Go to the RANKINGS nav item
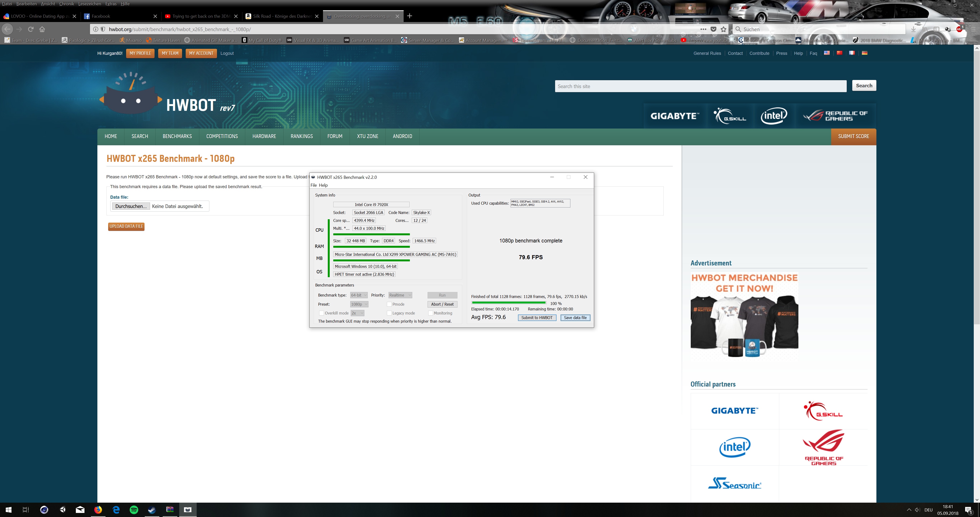The width and height of the screenshot is (980, 517). pos(302,136)
